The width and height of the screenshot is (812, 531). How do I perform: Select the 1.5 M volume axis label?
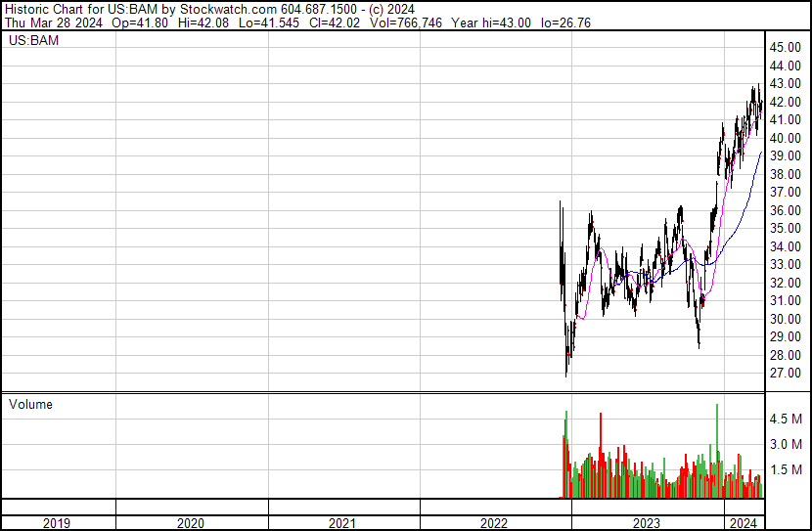[x=786, y=469]
